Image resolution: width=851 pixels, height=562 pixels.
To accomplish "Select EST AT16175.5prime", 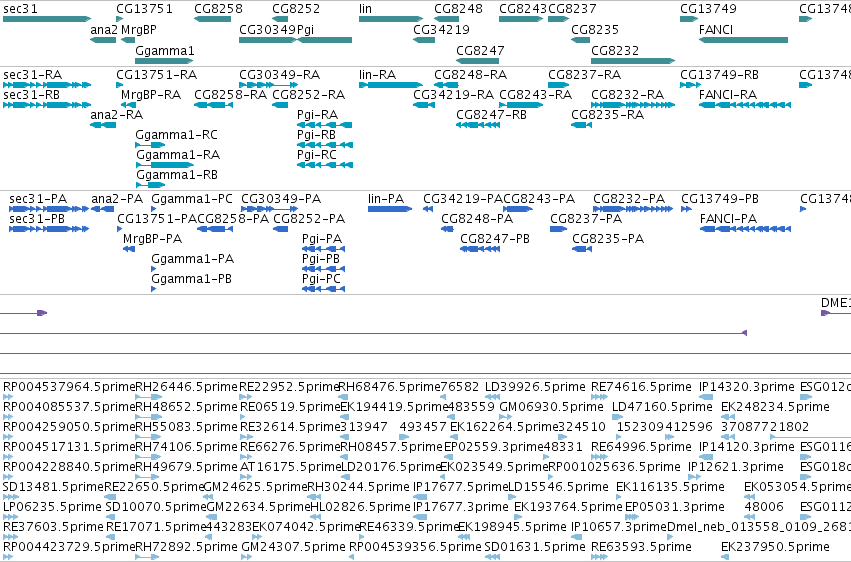I will (246, 477).
